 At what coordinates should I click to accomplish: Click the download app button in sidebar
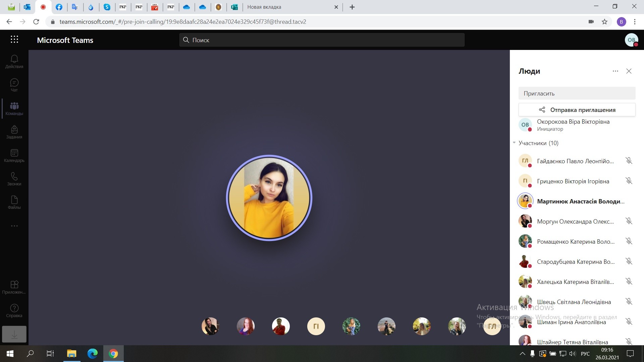pos(14,334)
